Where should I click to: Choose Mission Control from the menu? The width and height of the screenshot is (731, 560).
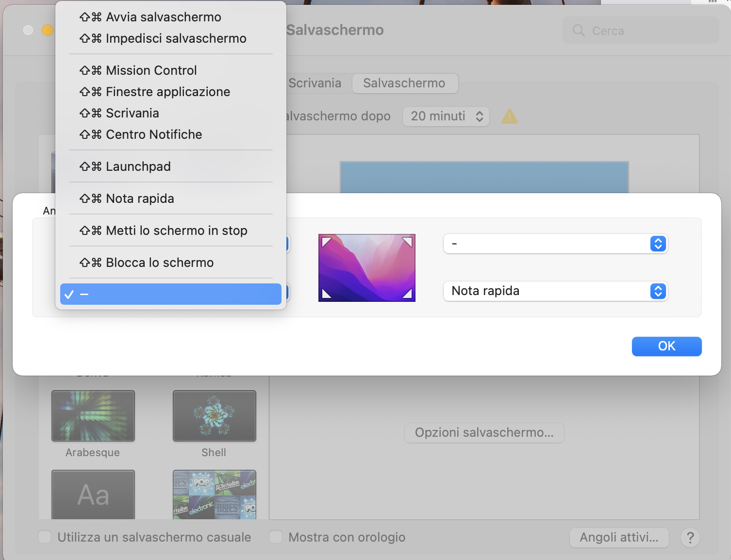[x=151, y=70]
